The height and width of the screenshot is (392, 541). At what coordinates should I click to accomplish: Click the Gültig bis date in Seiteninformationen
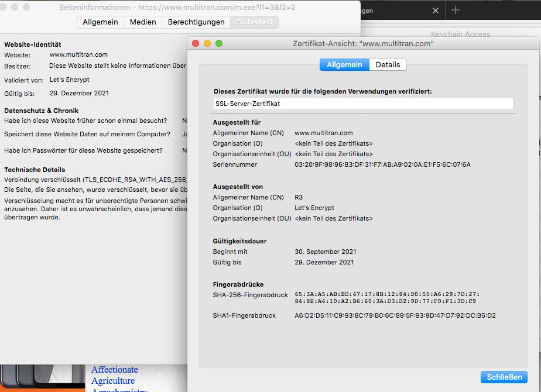79,93
